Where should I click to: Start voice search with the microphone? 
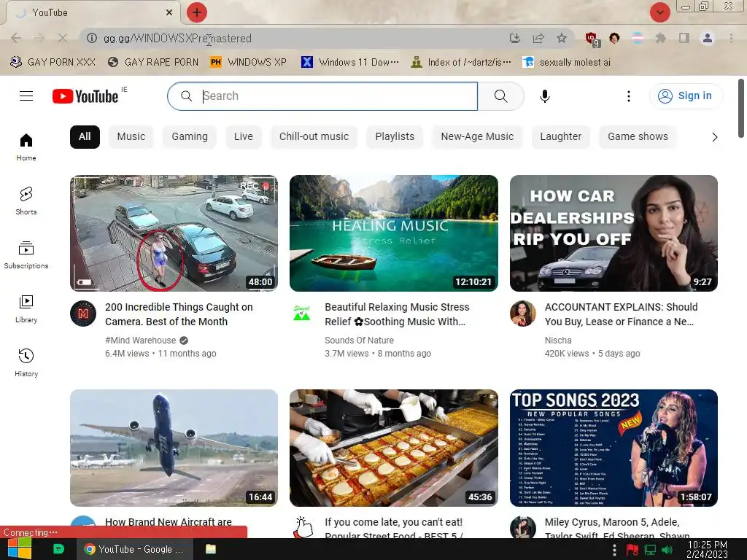544,96
